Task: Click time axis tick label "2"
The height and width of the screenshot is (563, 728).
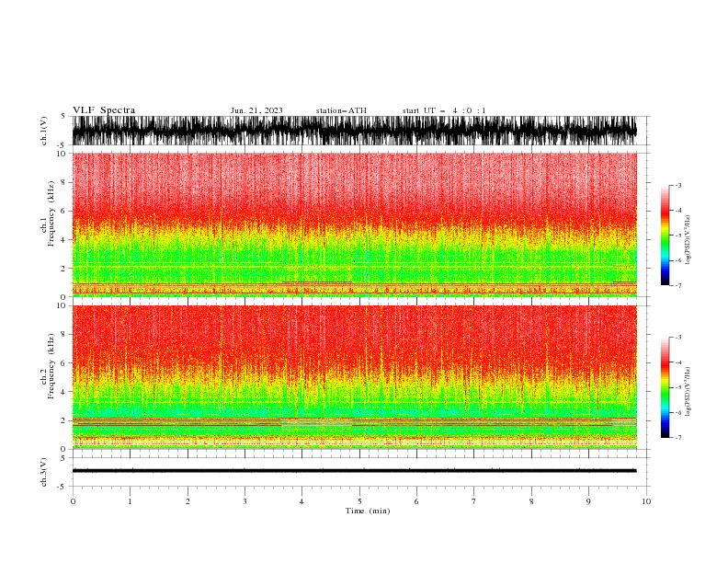Action: [188, 501]
